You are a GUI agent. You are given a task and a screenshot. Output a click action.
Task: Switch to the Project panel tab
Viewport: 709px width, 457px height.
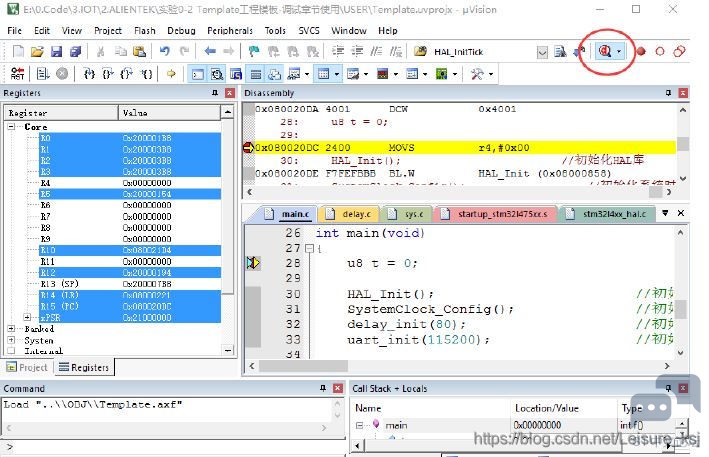27,367
